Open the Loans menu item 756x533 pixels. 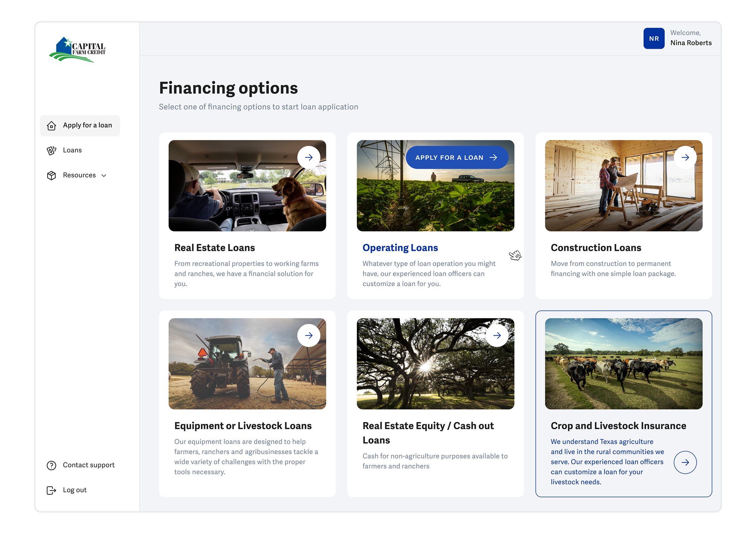pos(72,150)
